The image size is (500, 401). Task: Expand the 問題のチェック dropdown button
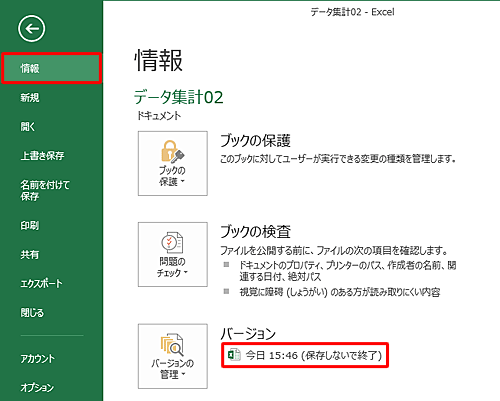[173, 254]
